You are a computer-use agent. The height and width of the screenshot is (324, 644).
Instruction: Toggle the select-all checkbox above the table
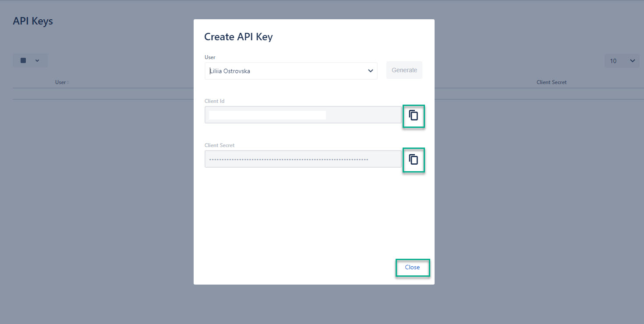click(23, 60)
